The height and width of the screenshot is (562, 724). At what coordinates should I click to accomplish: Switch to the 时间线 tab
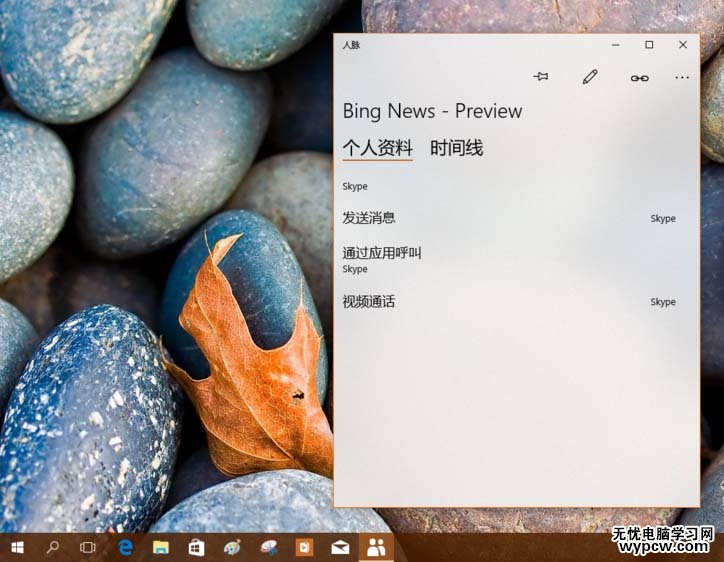click(x=457, y=148)
